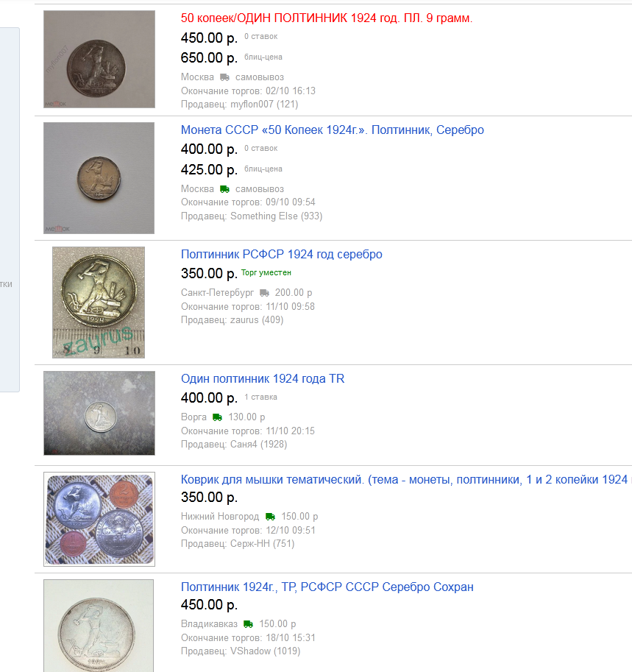Click the delivery truck icon for the myflon007 listing
Screen dimensions: 632x672
(x=224, y=77)
